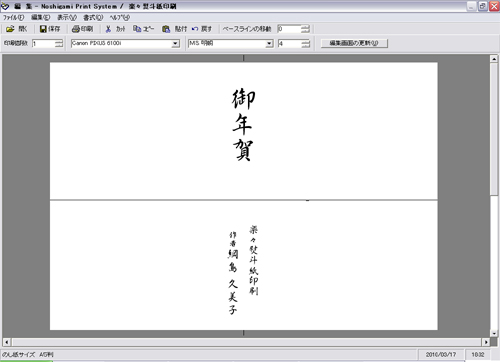Click the cut scissors icon
Screen dimensions: 500x362
click(x=108, y=29)
